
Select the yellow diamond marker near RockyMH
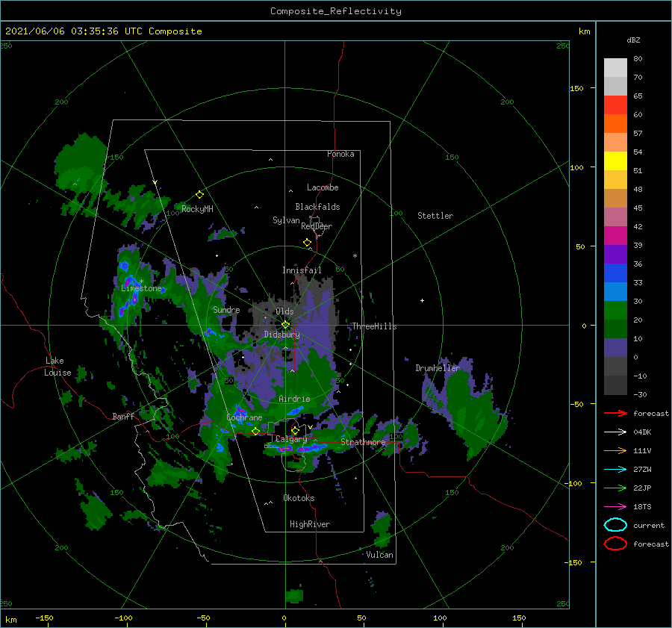click(199, 195)
